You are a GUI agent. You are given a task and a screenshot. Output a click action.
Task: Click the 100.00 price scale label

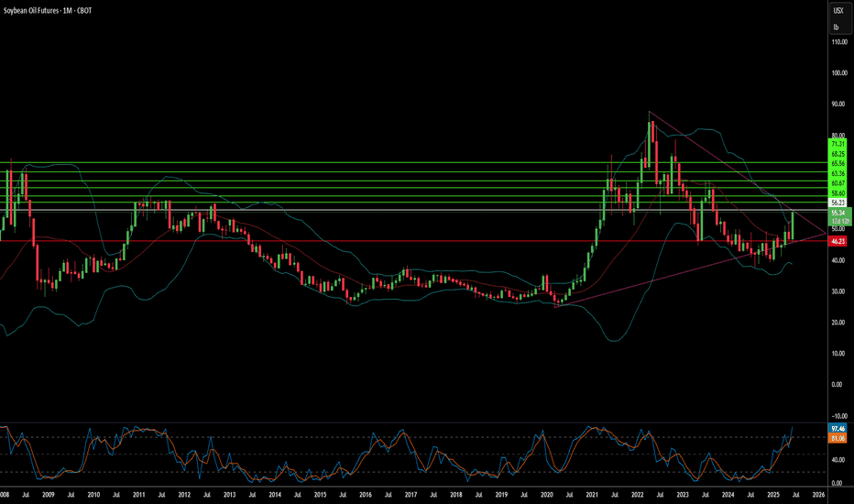(x=839, y=73)
